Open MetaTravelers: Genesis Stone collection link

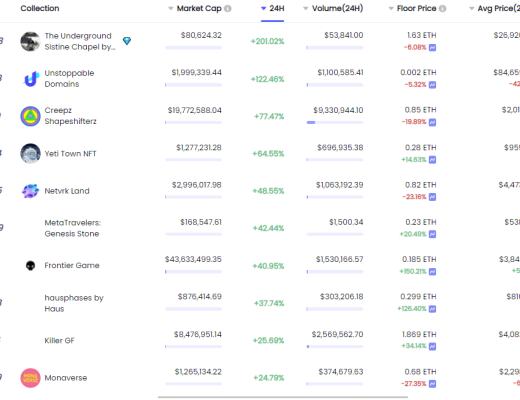click(x=72, y=228)
